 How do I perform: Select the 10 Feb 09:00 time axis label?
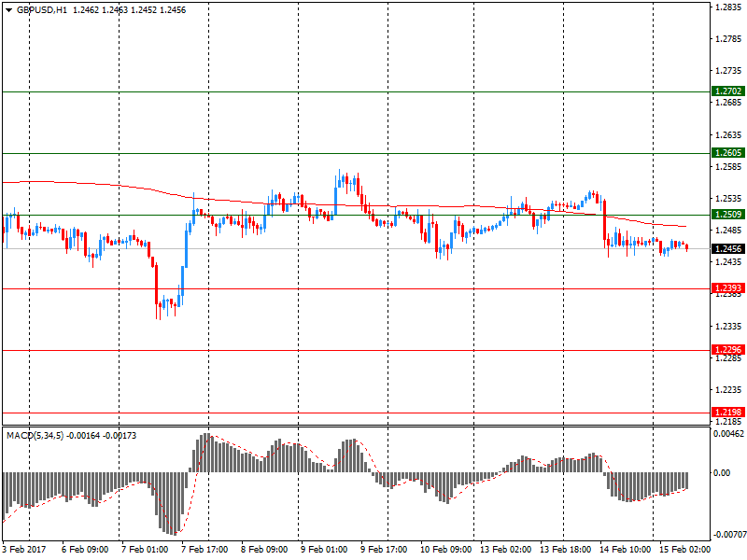point(446,550)
